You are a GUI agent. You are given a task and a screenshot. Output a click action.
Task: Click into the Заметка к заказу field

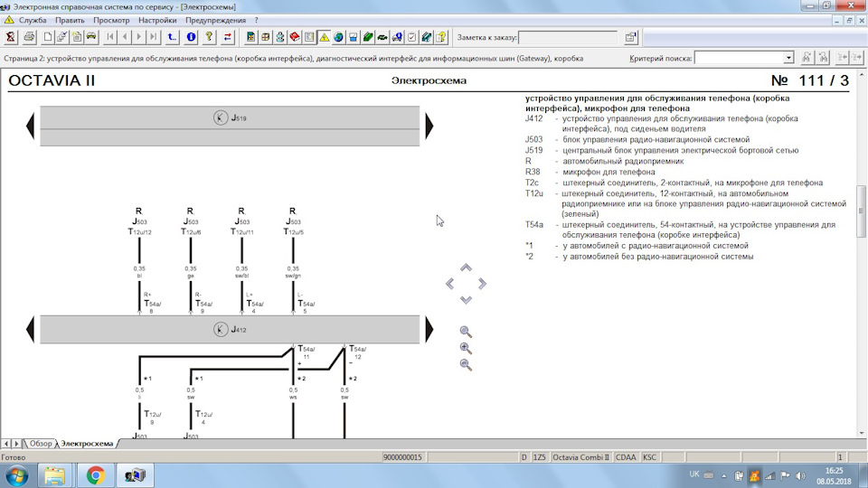click(x=568, y=38)
